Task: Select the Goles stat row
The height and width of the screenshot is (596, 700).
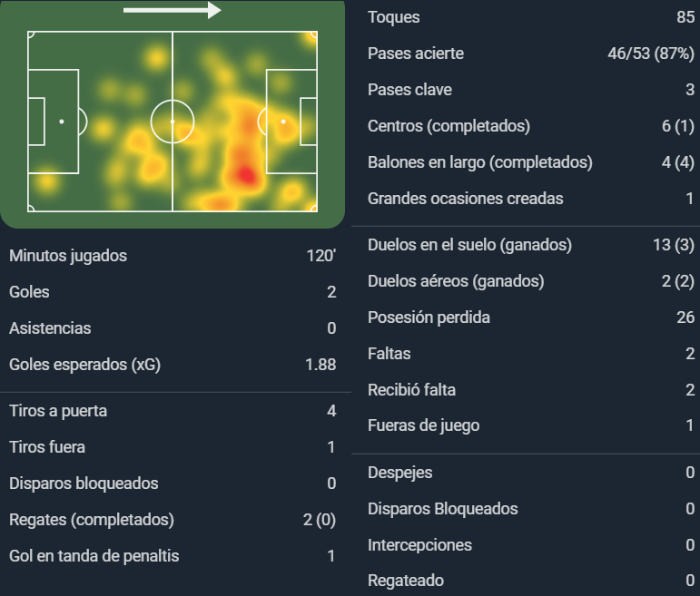Action: coord(173,292)
